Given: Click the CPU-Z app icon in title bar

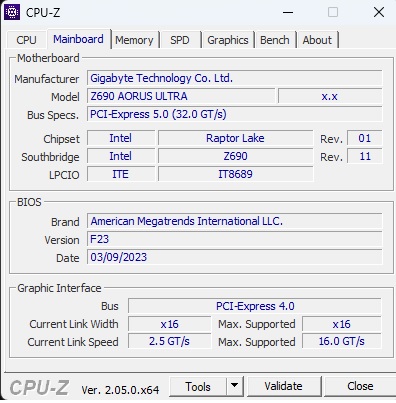Looking at the screenshot, I should pyautogui.click(x=12, y=12).
